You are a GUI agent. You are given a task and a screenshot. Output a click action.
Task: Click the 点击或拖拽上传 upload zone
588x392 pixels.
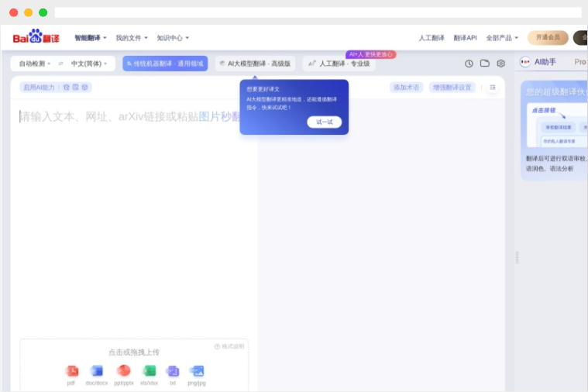[x=134, y=365]
